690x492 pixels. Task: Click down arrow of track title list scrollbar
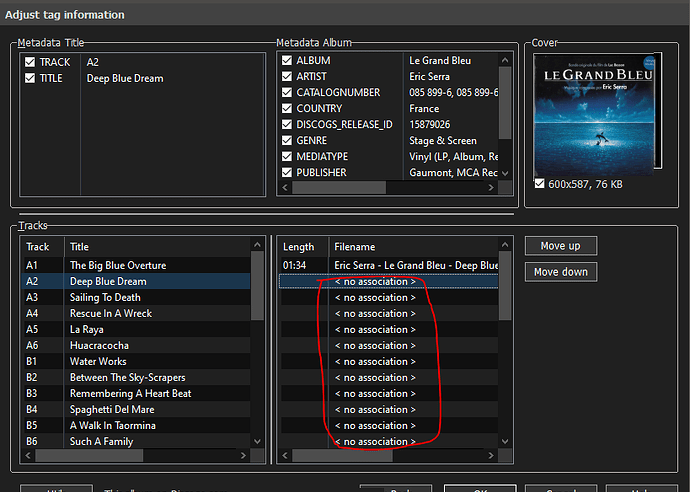pos(258,441)
